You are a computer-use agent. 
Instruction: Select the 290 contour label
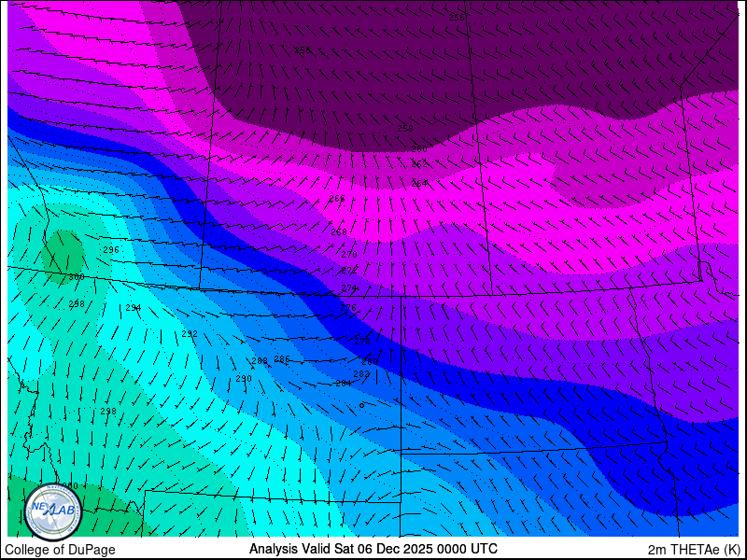244,379
